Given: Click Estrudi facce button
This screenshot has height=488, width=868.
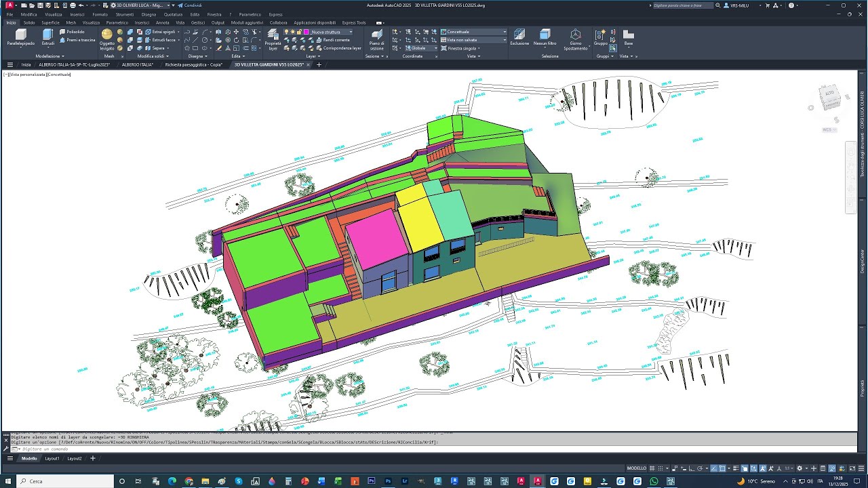Looking at the screenshot, I should 159,40.
